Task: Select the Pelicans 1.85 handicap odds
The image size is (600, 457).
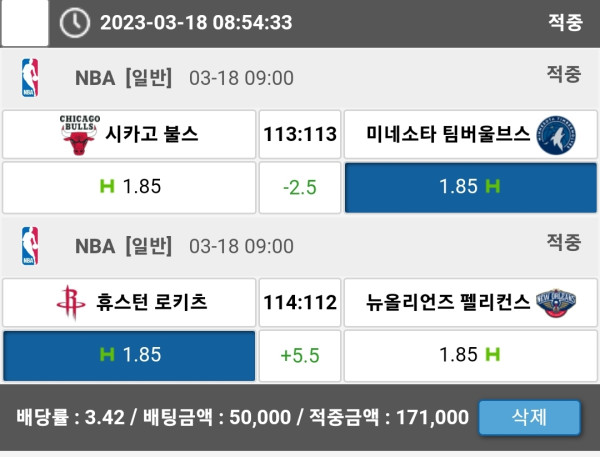Action: coord(470,355)
